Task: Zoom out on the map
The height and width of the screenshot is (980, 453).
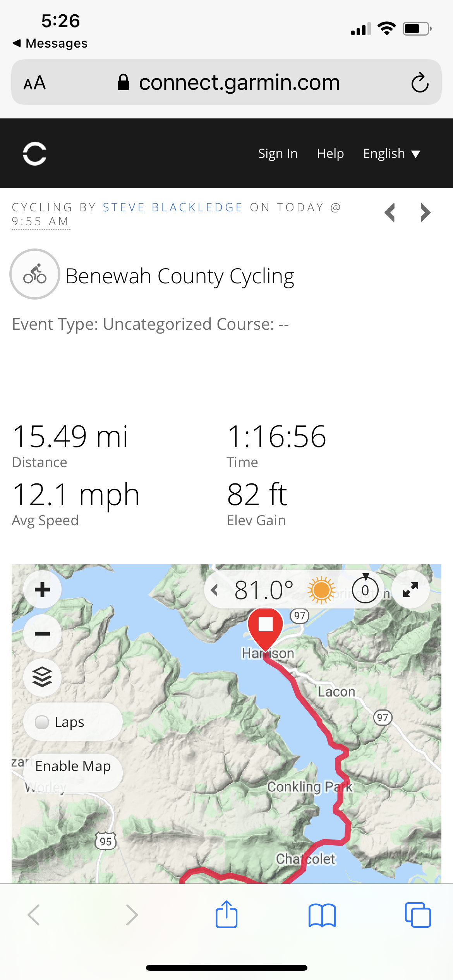Action: [x=42, y=634]
